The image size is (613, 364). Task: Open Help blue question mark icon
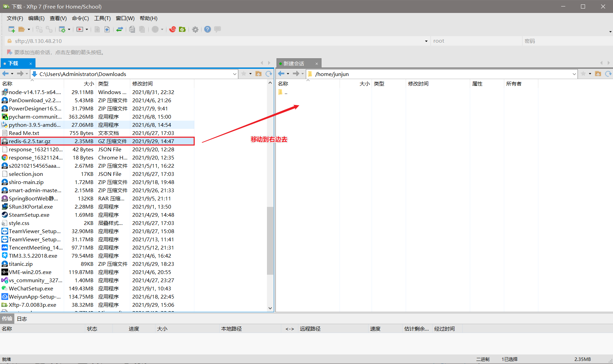coord(208,29)
